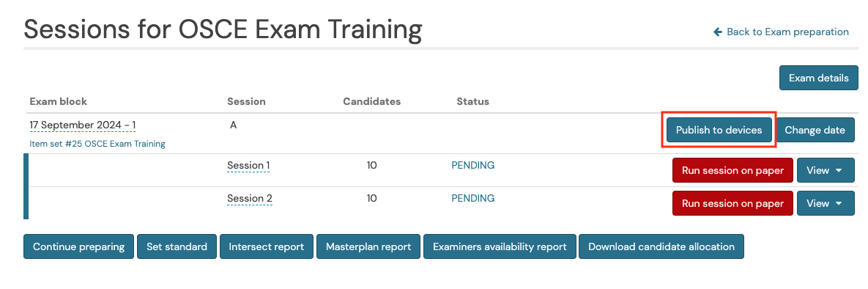Viewport: 868px width, 289px height.
Task: Select the Session 1 name link
Action: [x=248, y=165]
